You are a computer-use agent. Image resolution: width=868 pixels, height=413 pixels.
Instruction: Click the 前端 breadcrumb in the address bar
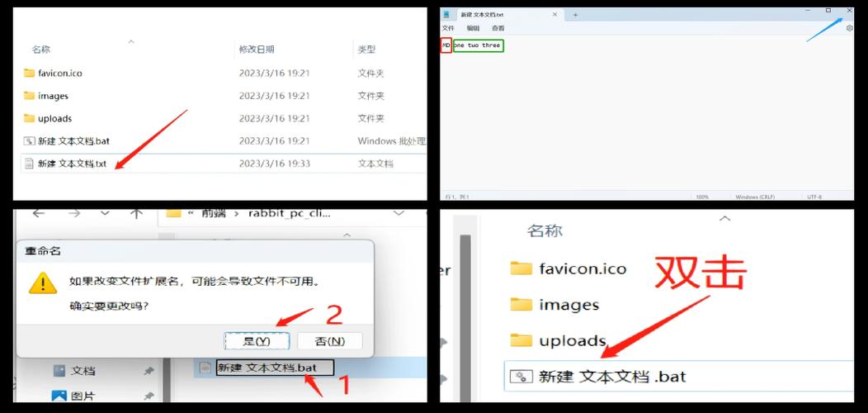click(x=214, y=213)
